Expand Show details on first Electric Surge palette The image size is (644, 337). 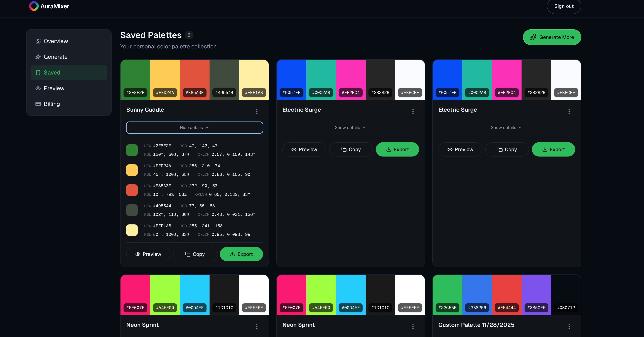(x=350, y=127)
